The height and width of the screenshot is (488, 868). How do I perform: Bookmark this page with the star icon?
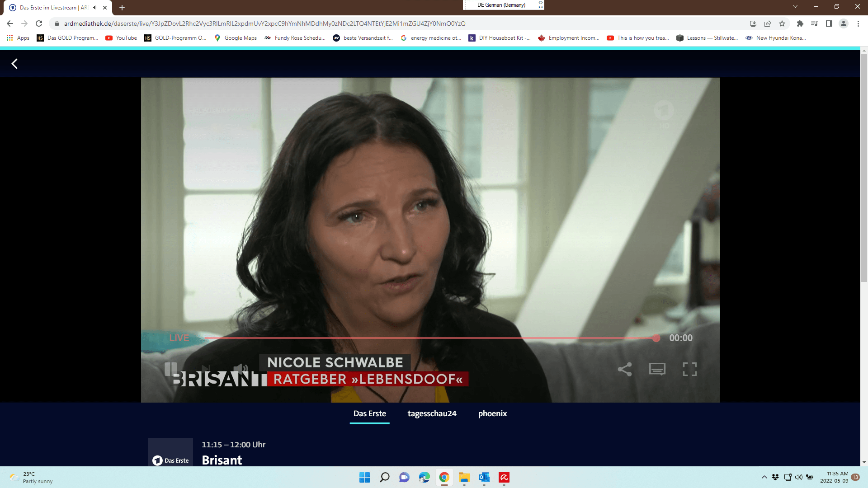pos(782,23)
